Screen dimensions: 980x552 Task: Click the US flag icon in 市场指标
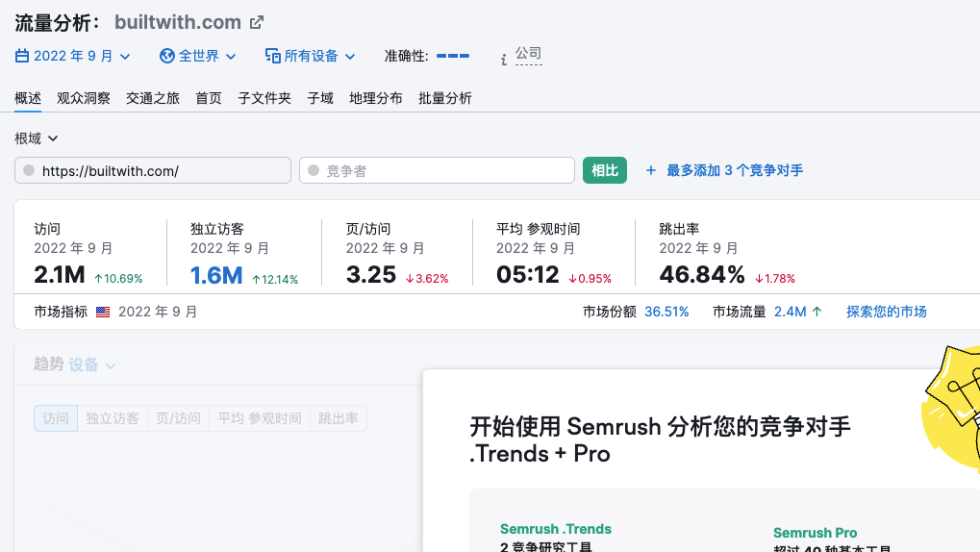tap(103, 312)
